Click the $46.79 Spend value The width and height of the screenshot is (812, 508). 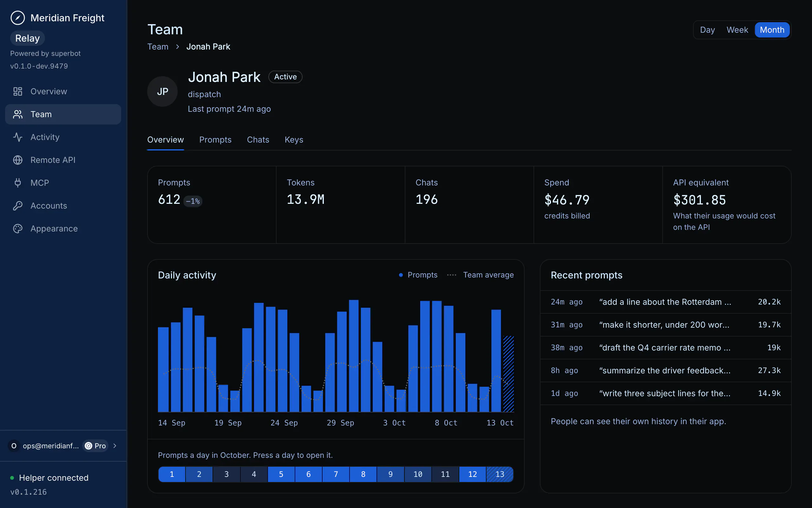click(x=567, y=200)
